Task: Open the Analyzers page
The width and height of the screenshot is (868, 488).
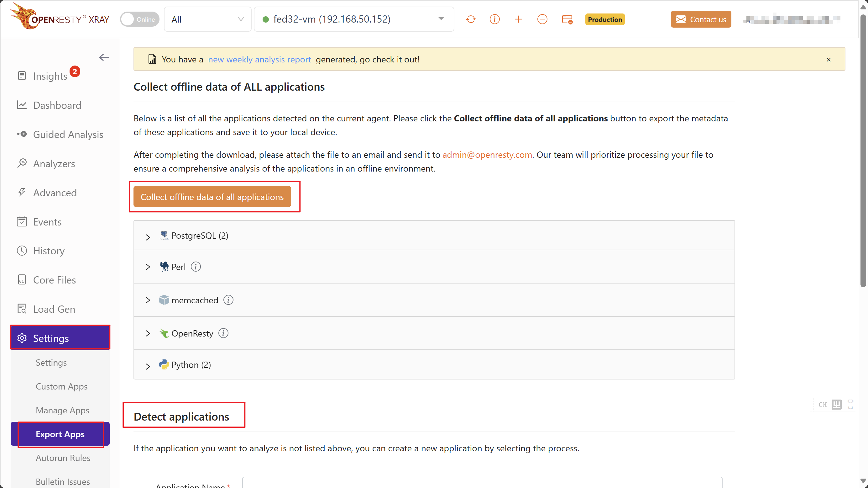Action: tap(54, 164)
